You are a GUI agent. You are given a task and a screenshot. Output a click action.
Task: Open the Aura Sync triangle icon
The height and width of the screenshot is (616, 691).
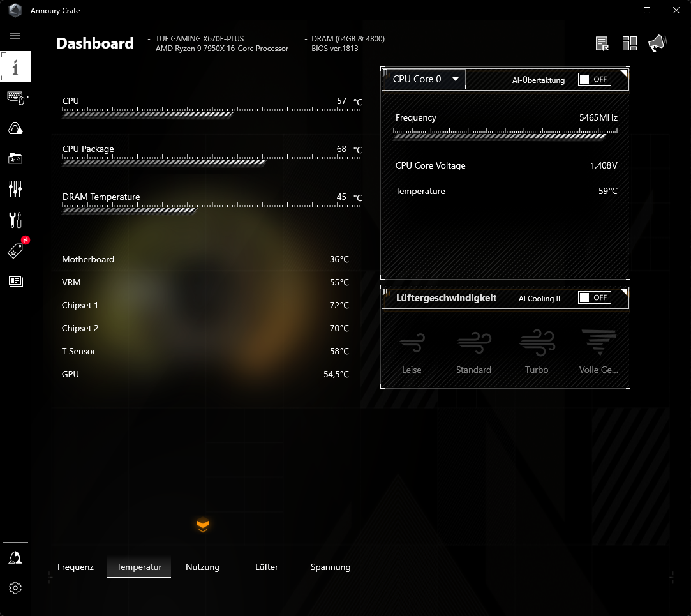tap(15, 128)
